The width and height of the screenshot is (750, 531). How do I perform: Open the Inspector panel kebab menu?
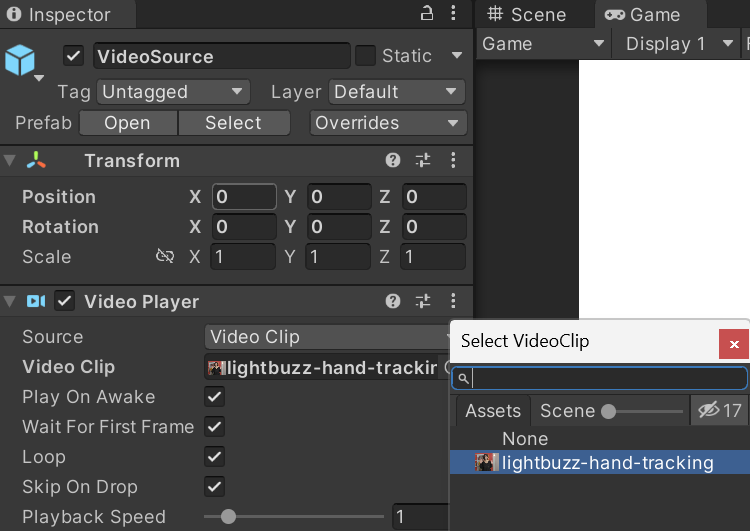(x=454, y=13)
